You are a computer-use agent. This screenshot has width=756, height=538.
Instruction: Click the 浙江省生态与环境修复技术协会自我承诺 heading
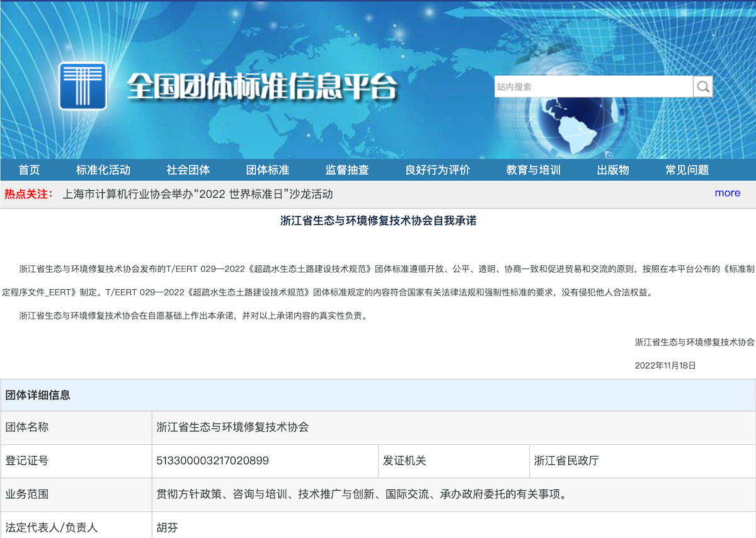pyautogui.click(x=378, y=221)
